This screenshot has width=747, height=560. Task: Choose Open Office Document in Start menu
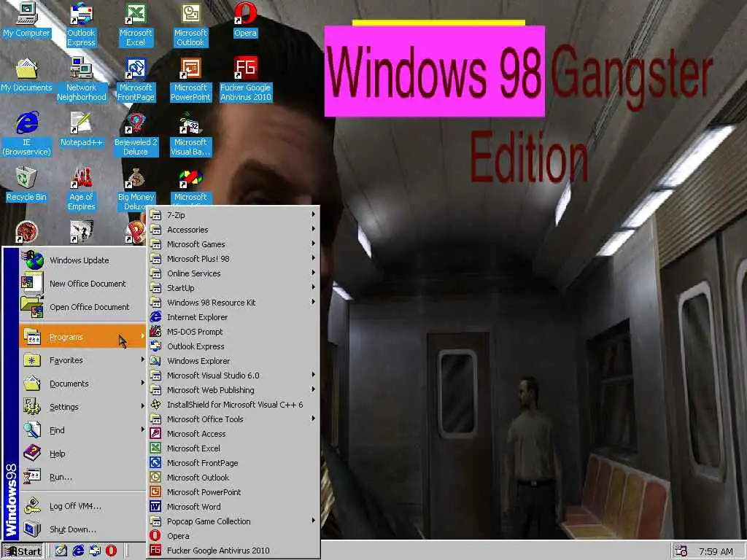tap(82, 307)
